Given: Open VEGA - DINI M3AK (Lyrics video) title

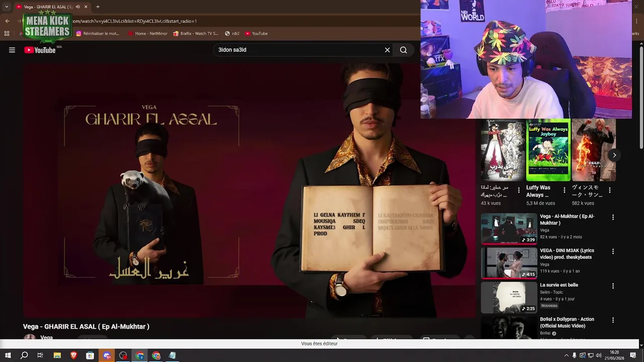Looking at the screenshot, I should (x=567, y=254).
